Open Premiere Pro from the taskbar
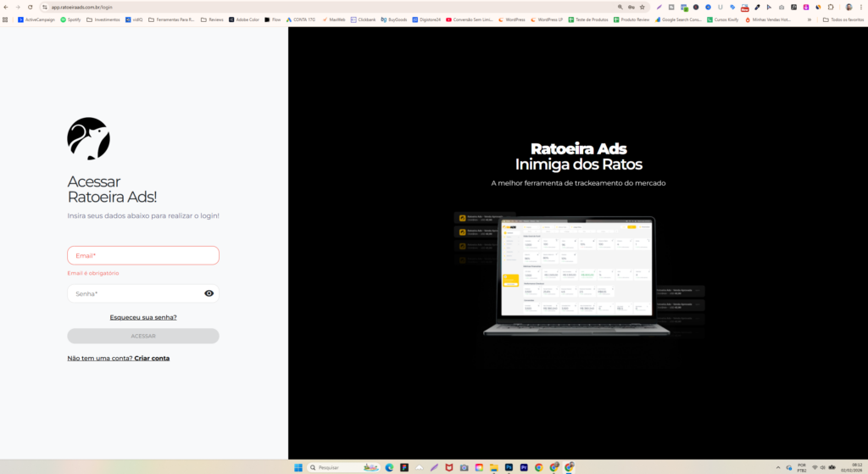 (x=524, y=467)
